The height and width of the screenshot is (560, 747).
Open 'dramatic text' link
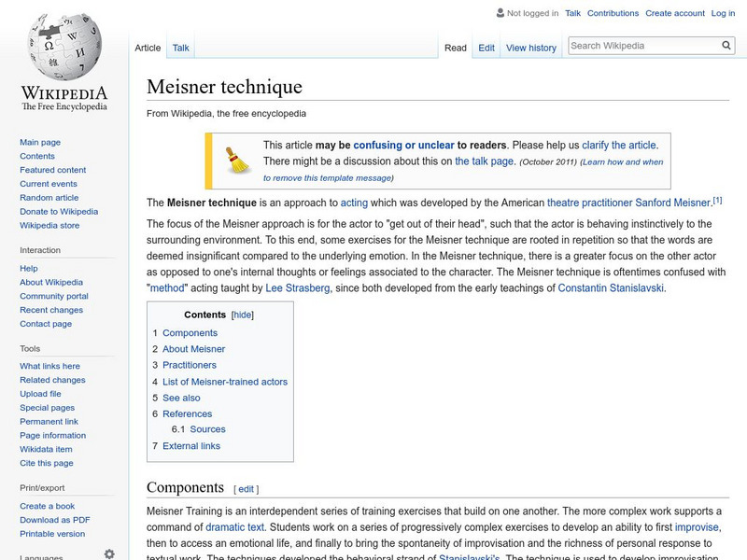click(235, 527)
